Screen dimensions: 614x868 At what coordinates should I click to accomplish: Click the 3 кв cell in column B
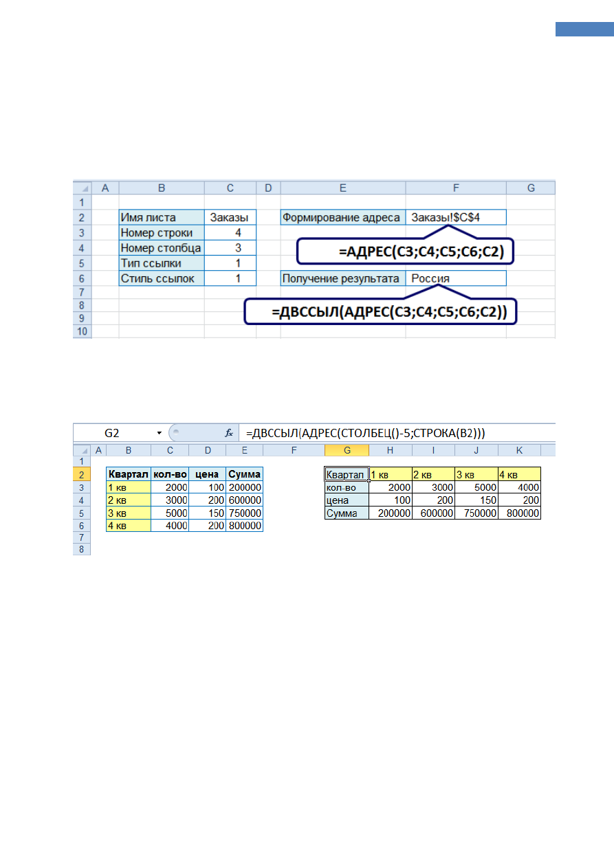pos(129,513)
